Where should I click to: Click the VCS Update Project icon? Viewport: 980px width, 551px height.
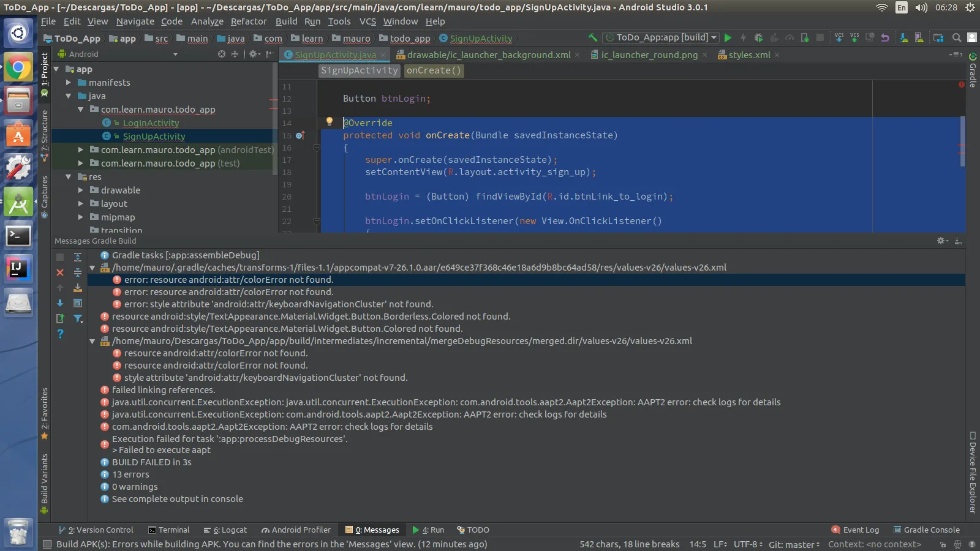tap(839, 37)
